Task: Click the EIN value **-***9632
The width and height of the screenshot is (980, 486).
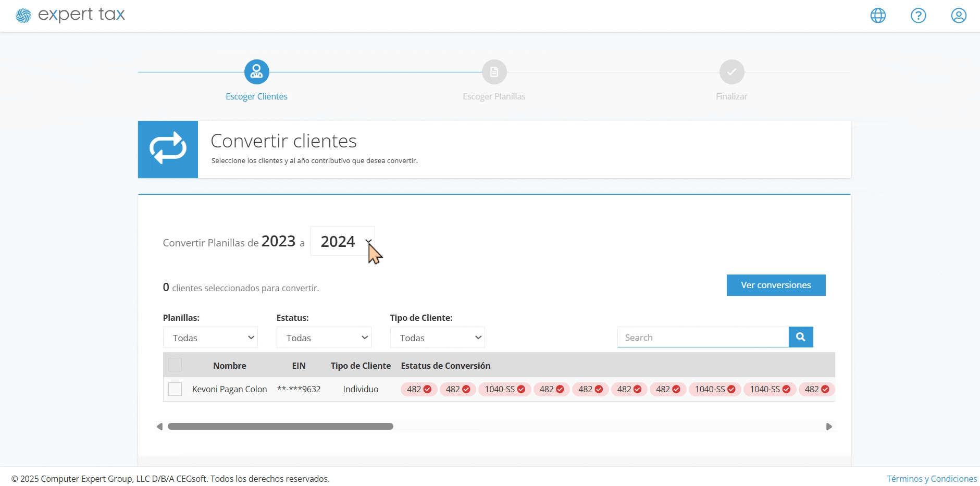Action: coord(299,389)
